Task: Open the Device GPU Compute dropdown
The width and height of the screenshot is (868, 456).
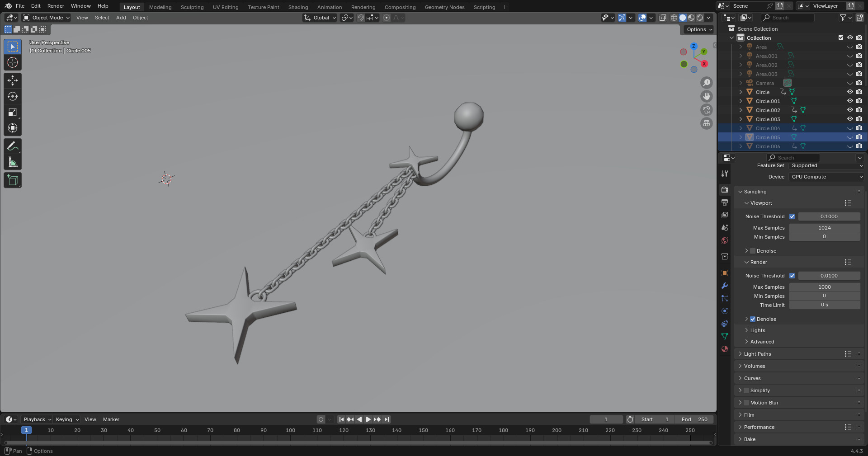Action: [826, 177]
